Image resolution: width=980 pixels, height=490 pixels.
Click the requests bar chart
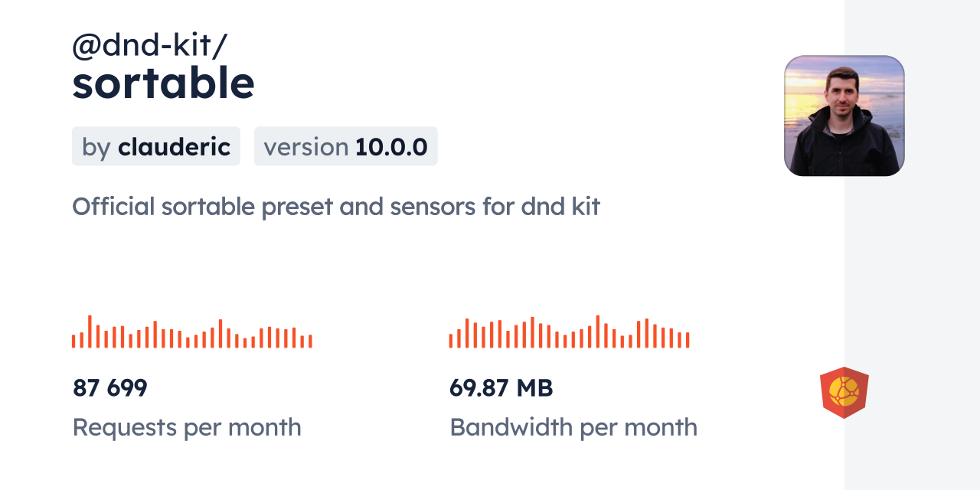click(x=191, y=332)
